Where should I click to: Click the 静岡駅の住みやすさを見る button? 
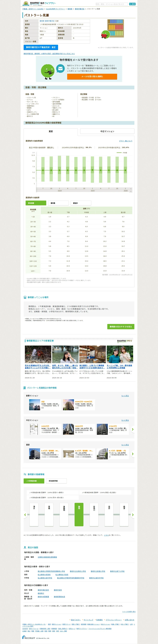(x=121, y=327)
